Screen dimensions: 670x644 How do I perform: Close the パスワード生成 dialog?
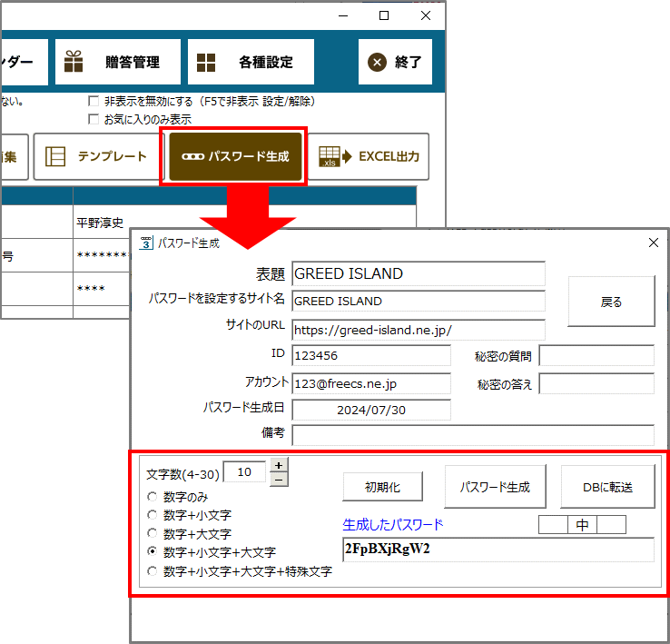click(654, 243)
